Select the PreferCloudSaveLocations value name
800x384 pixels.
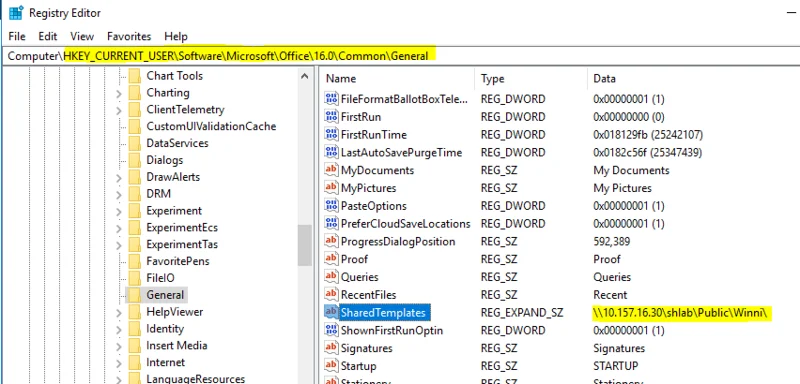[406, 223]
